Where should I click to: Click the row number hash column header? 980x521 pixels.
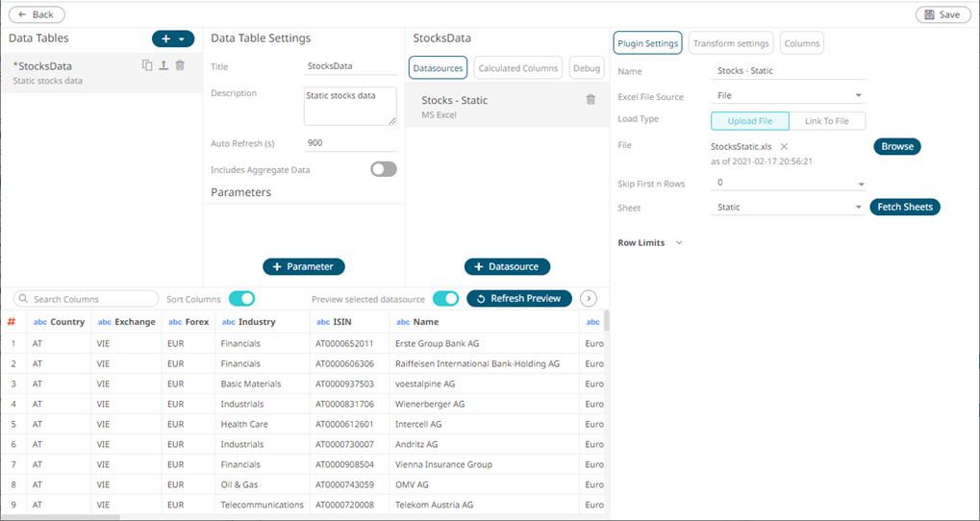click(x=12, y=322)
